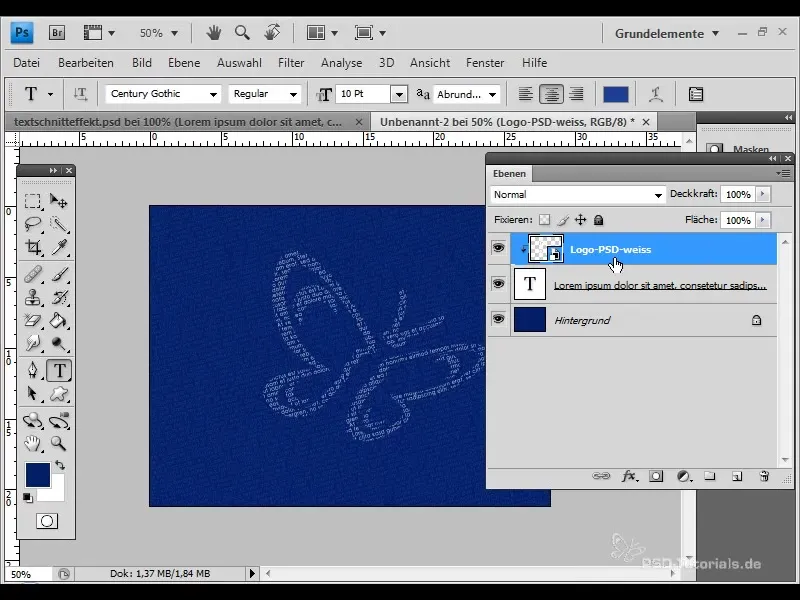Select the Move tool

click(x=59, y=201)
